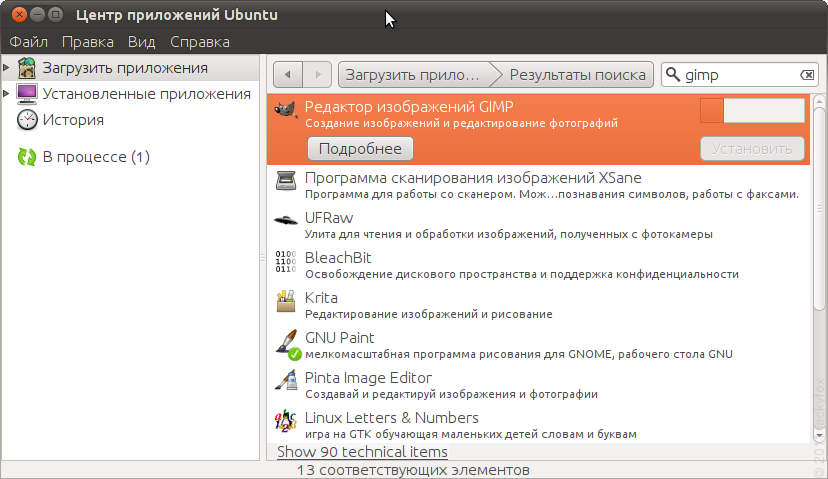Focus the gimp search input field
This screenshot has width=828, height=479.
(739, 75)
